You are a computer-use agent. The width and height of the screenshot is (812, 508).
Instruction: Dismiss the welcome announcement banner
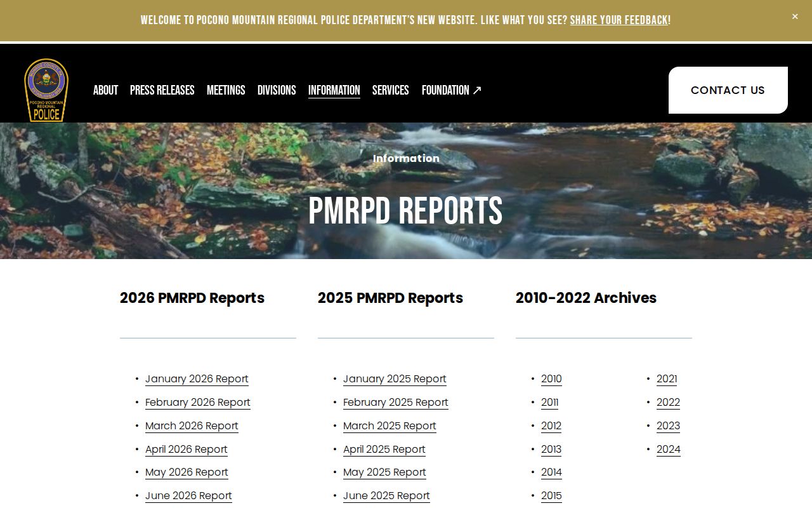[795, 17]
